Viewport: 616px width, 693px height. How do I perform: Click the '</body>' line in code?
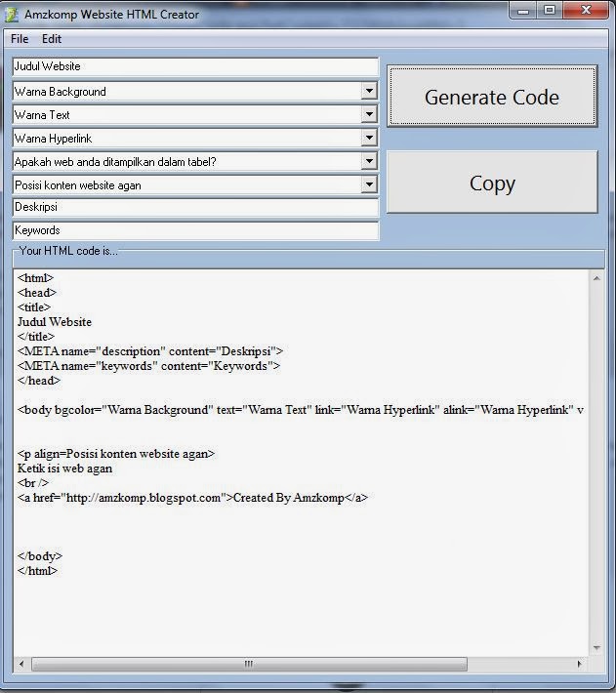[x=40, y=556]
